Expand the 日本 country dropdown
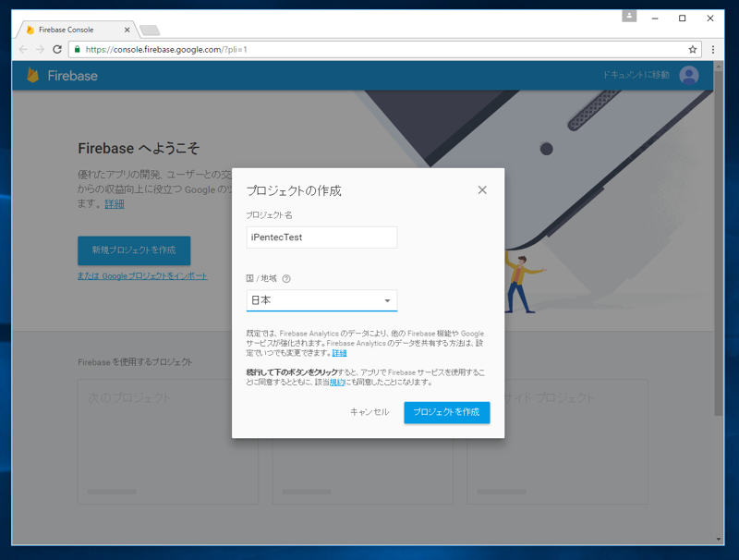Screen dimensions: 739x560 click(321, 300)
